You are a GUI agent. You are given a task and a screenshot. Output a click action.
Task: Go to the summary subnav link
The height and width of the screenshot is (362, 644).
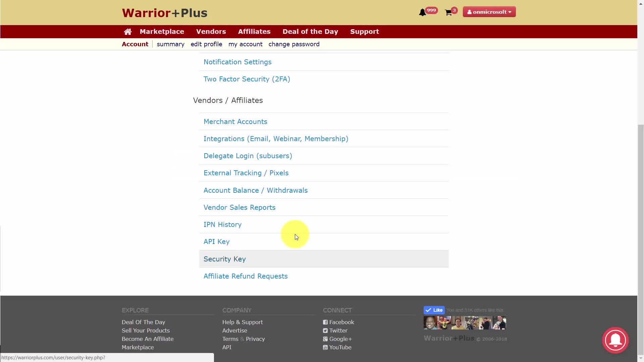(170, 44)
